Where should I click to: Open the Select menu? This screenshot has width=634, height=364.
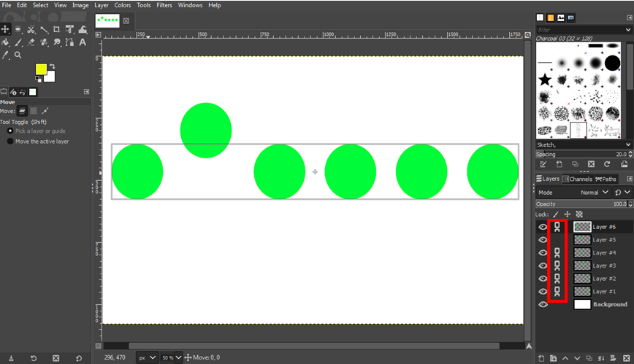(40, 5)
